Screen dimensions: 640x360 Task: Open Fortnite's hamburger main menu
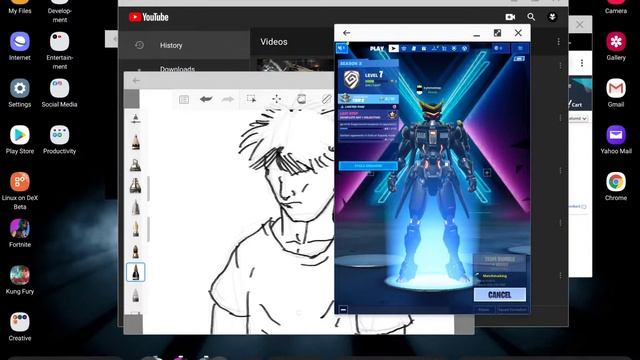pyautogui.click(x=520, y=48)
